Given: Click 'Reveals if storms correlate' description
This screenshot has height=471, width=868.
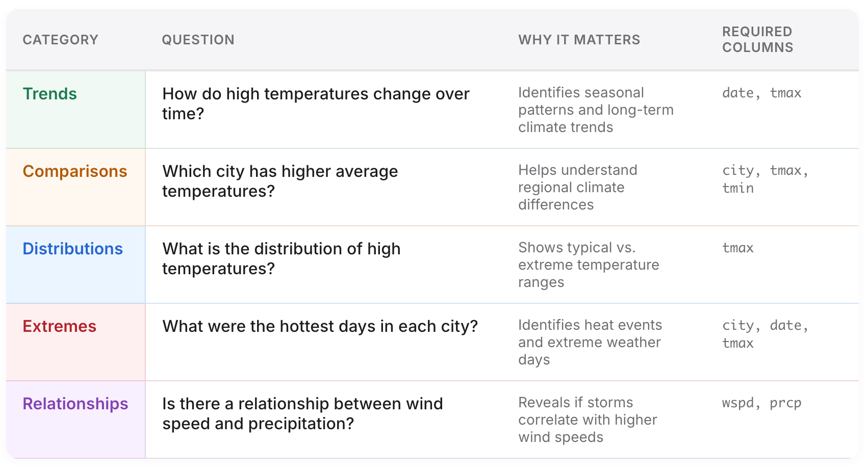Looking at the screenshot, I should pos(587,420).
